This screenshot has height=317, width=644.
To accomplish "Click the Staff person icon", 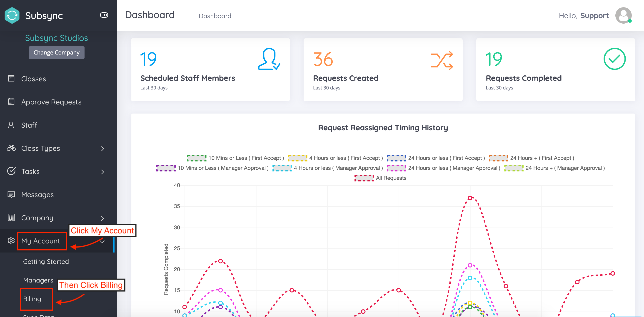I will click(11, 125).
